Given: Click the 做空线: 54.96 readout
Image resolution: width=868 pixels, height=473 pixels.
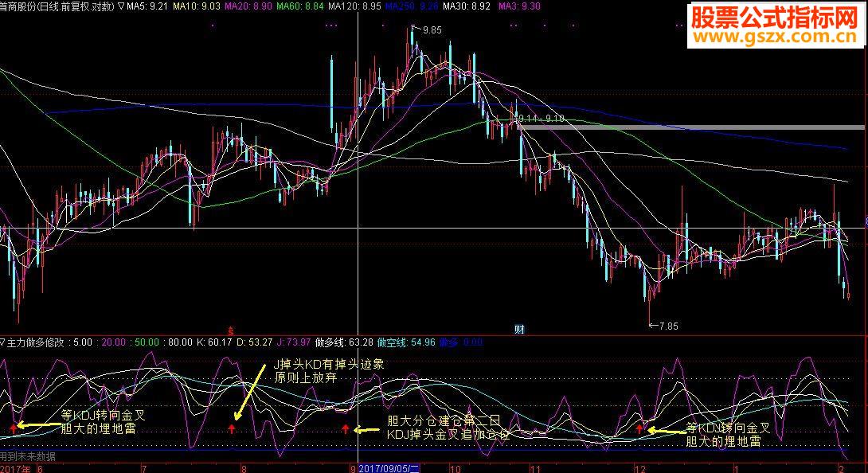Looking at the screenshot, I should 406,342.
